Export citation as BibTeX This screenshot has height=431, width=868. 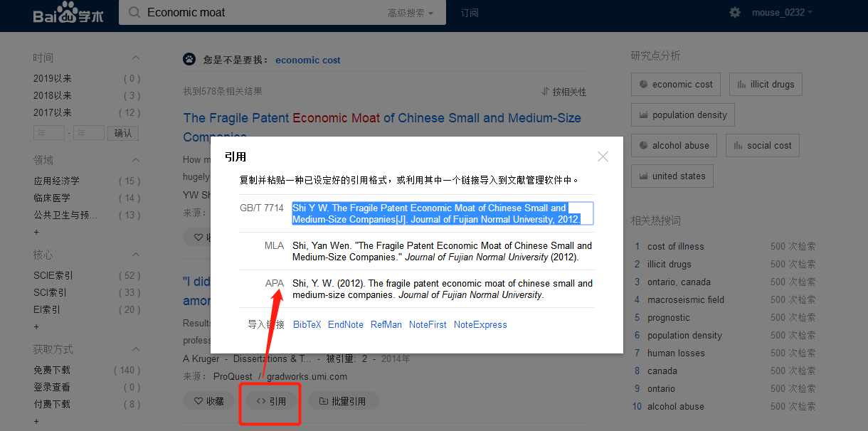[x=307, y=324]
